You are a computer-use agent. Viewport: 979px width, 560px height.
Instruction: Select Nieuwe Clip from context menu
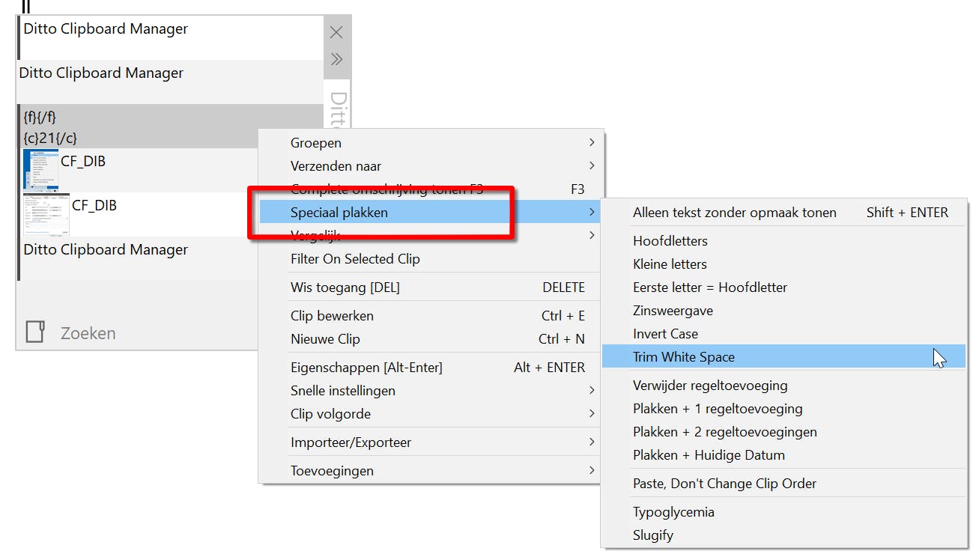pos(325,339)
